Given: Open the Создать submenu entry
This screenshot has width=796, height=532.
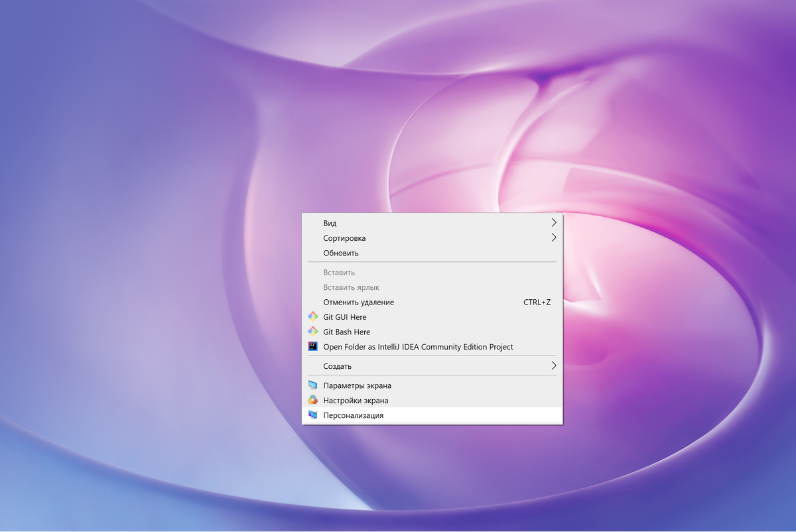Looking at the screenshot, I should (432, 366).
